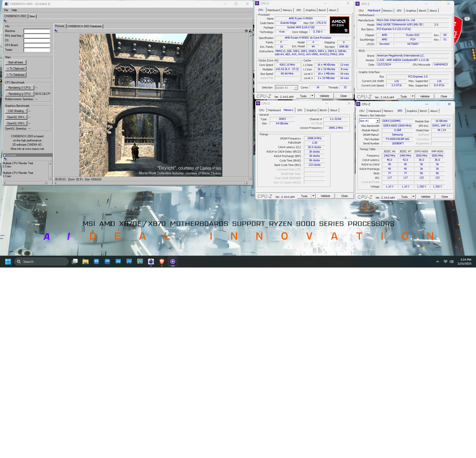Open Tools dropdown arrow in CPU-Z Memory window
Screen dimensions: 476x458
[313, 196]
